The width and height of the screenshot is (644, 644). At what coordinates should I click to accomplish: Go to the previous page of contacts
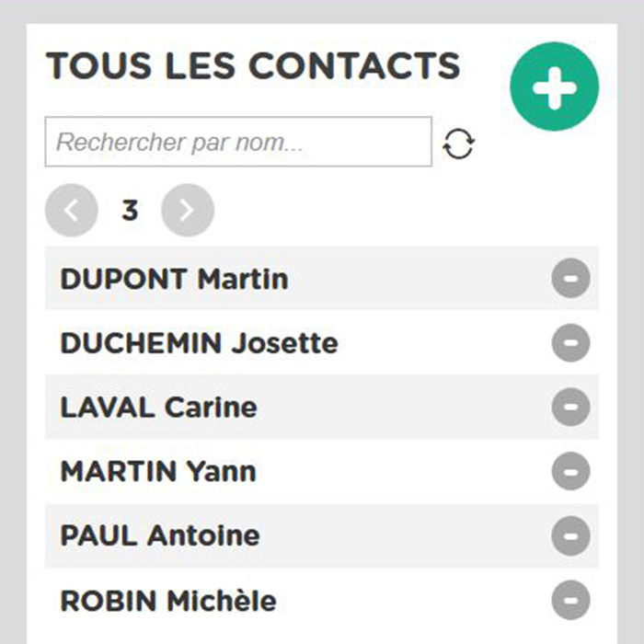(72, 210)
